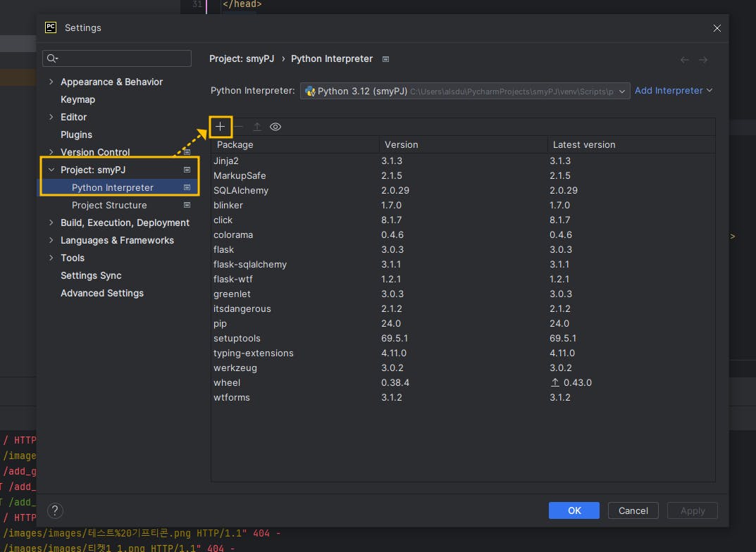Select the flask-sqlalchemy package row

(463, 265)
